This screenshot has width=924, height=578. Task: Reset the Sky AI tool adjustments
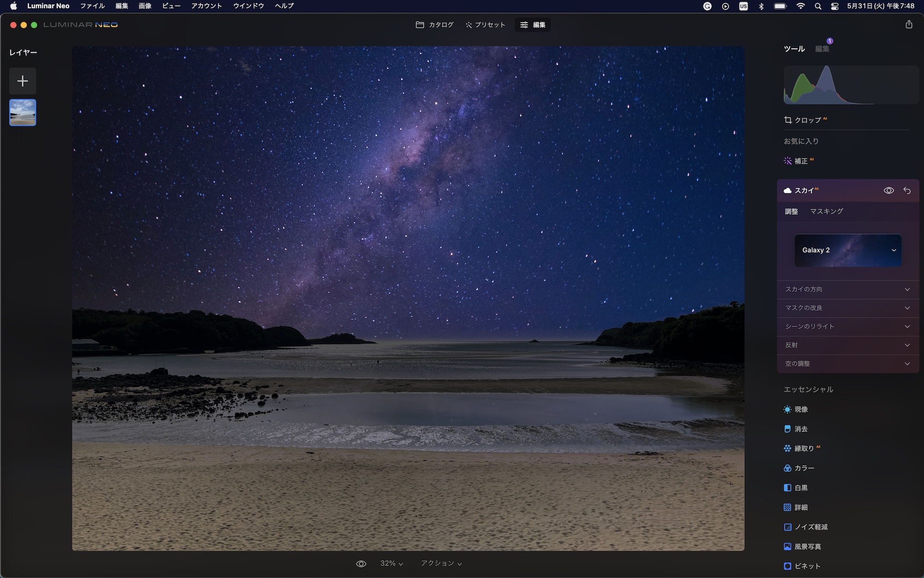tap(907, 191)
